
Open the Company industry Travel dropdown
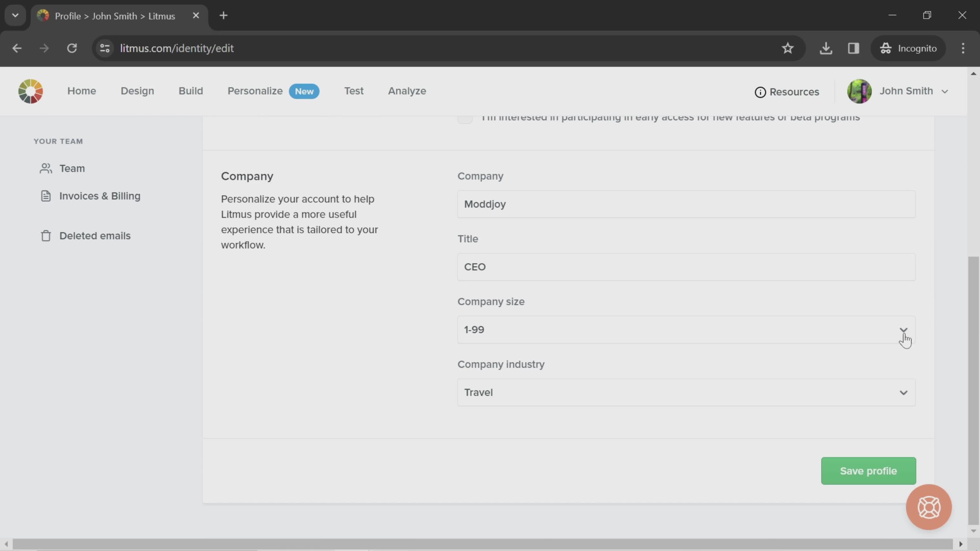pos(686,392)
